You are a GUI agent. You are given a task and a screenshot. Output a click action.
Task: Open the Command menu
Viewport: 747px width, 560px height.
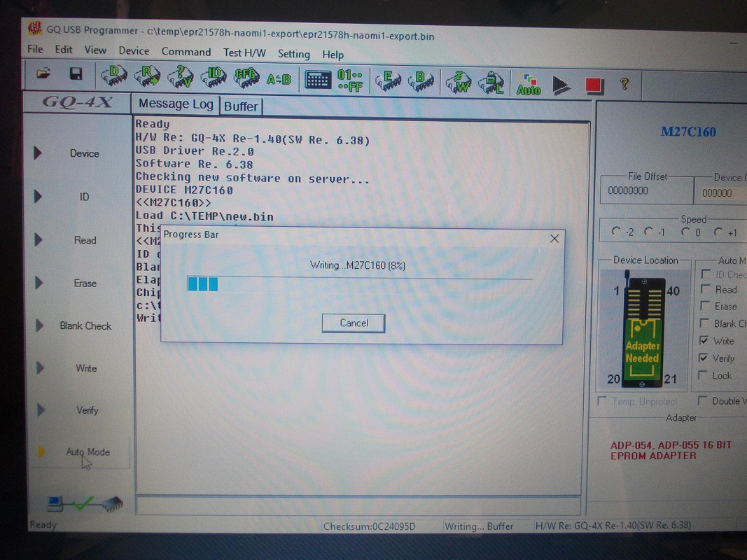[186, 52]
